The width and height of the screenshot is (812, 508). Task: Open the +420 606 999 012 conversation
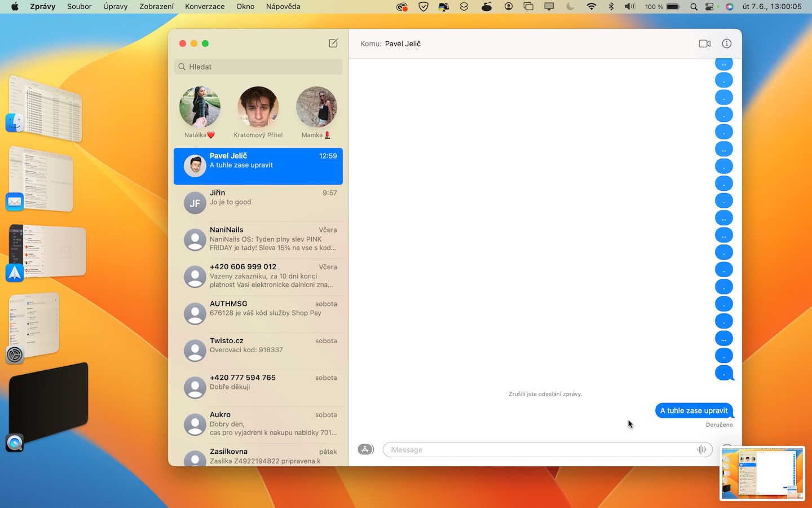pyautogui.click(x=258, y=277)
